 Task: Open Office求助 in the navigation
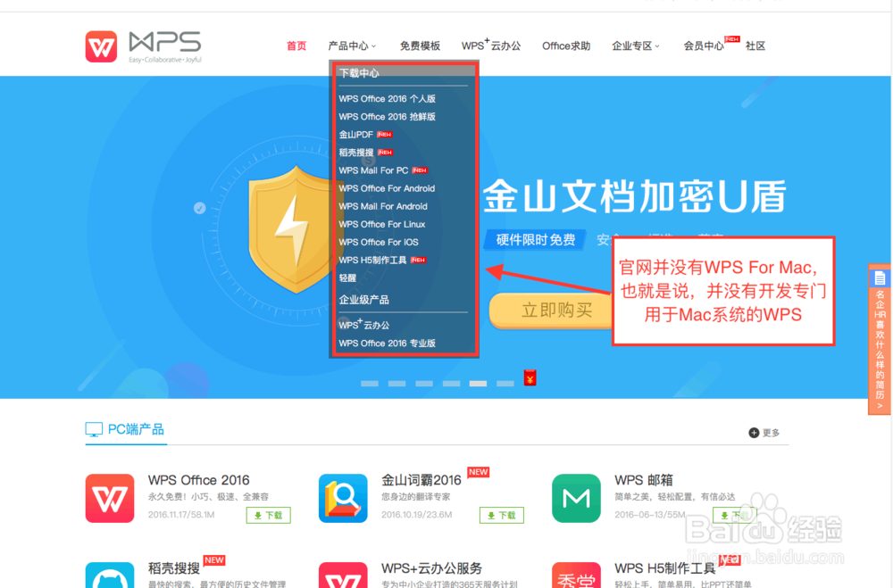point(566,46)
